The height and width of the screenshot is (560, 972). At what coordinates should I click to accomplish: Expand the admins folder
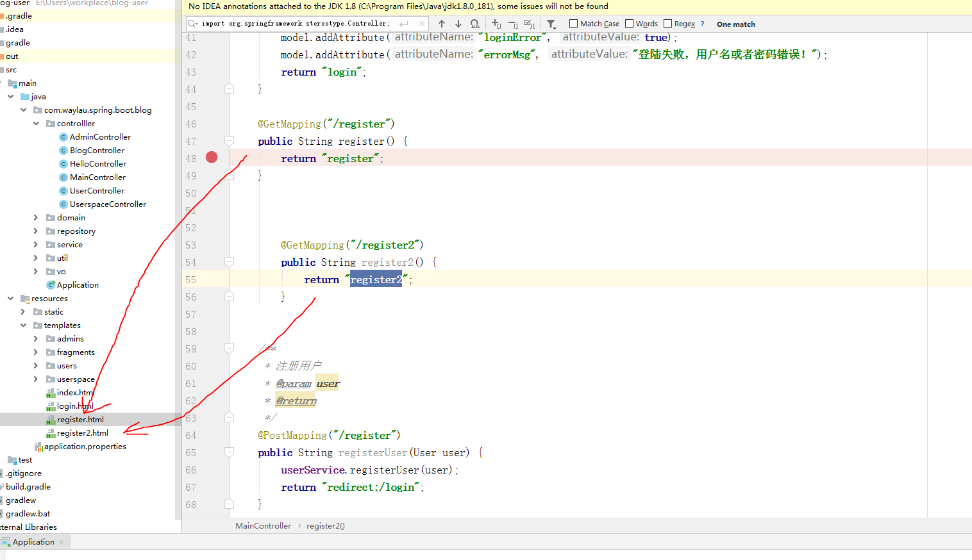click(x=36, y=339)
